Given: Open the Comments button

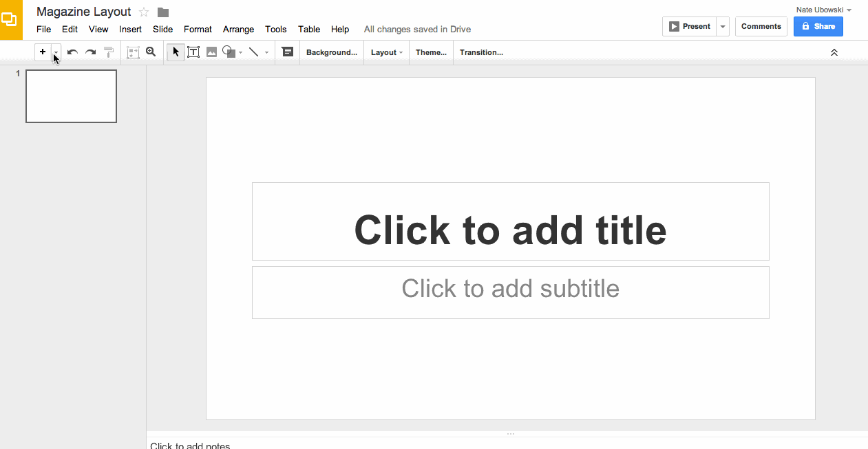Looking at the screenshot, I should [761, 26].
